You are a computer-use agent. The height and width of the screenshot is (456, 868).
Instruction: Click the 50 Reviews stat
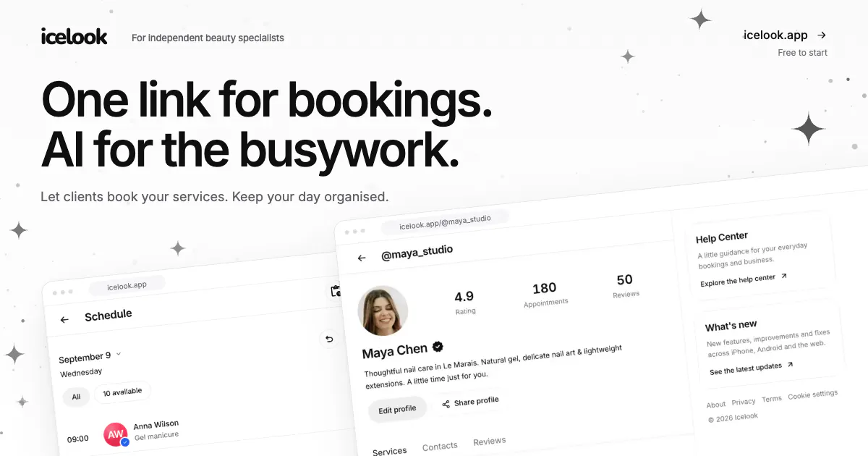(626, 286)
